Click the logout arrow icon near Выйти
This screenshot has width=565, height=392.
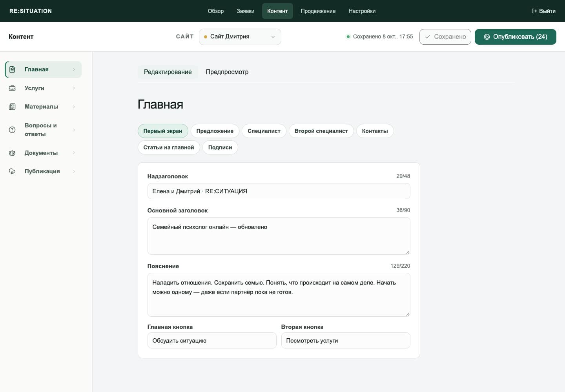[534, 11]
